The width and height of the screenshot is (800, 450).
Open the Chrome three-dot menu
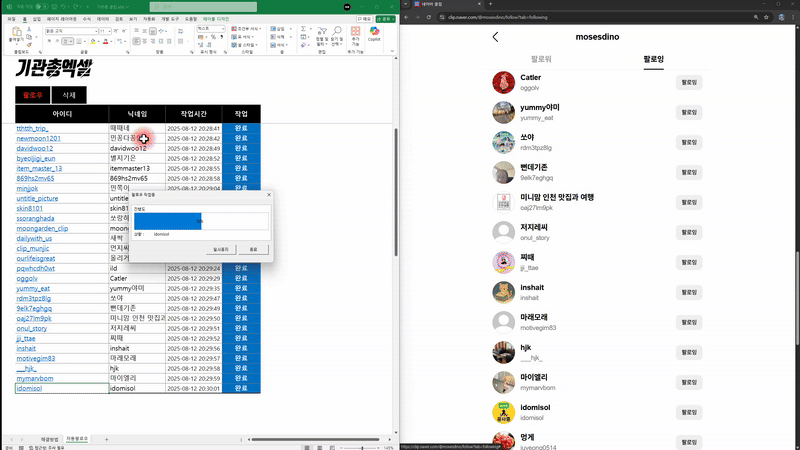pos(794,17)
